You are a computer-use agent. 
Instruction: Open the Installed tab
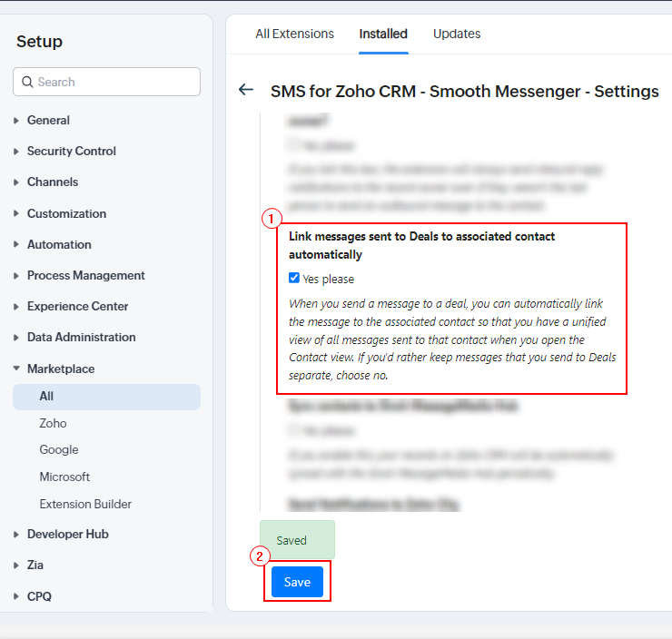383,34
